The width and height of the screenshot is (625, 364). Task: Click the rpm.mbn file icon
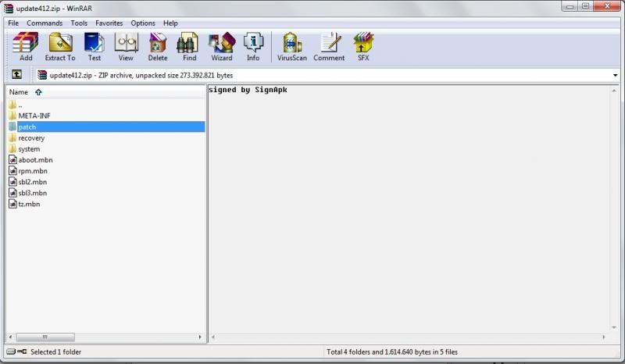[x=12, y=170]
